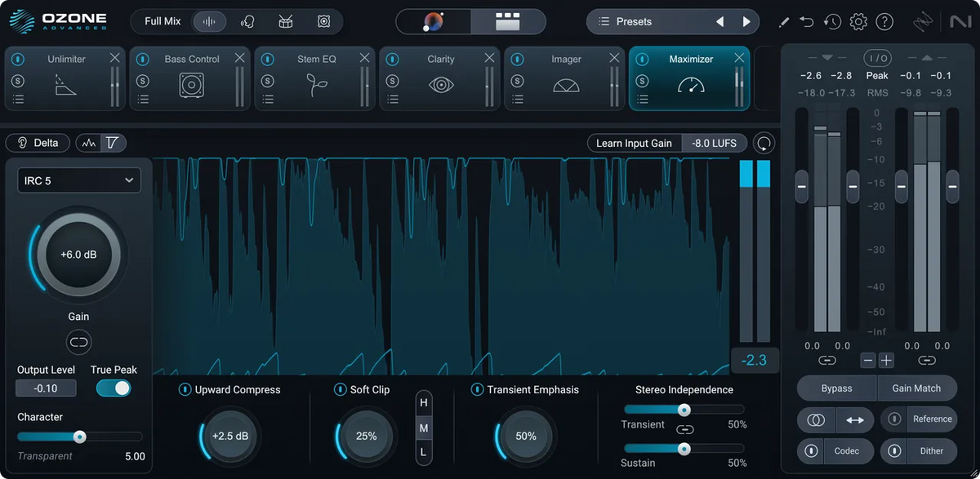980x479 pixels.
Task: Click the Undo arrow icon
Action: pyautogui.click(x=807, y=21)
